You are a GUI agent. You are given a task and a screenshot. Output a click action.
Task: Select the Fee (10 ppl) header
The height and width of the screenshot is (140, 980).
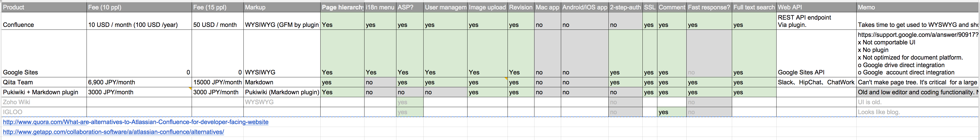139,7
